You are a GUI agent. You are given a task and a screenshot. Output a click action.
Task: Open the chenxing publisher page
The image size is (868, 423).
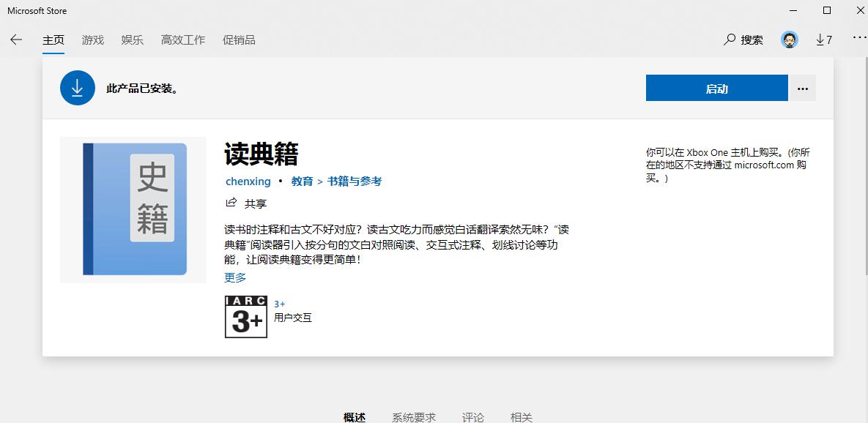(248, 181)
